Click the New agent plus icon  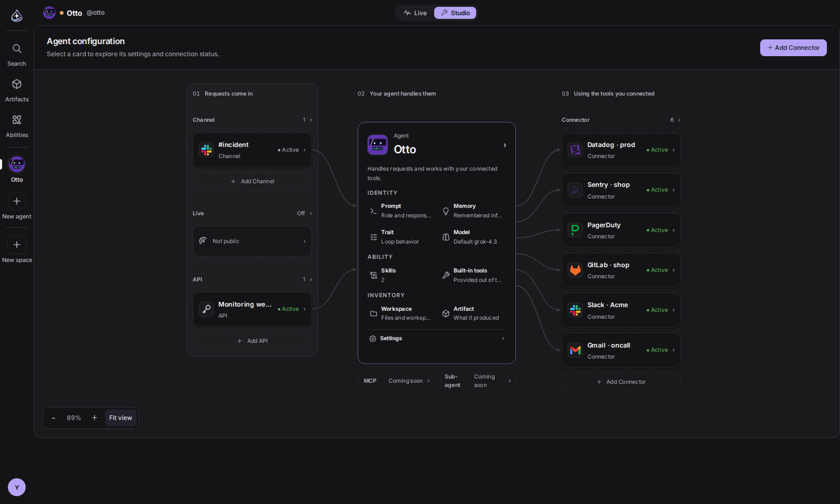[x=17, y=201]
